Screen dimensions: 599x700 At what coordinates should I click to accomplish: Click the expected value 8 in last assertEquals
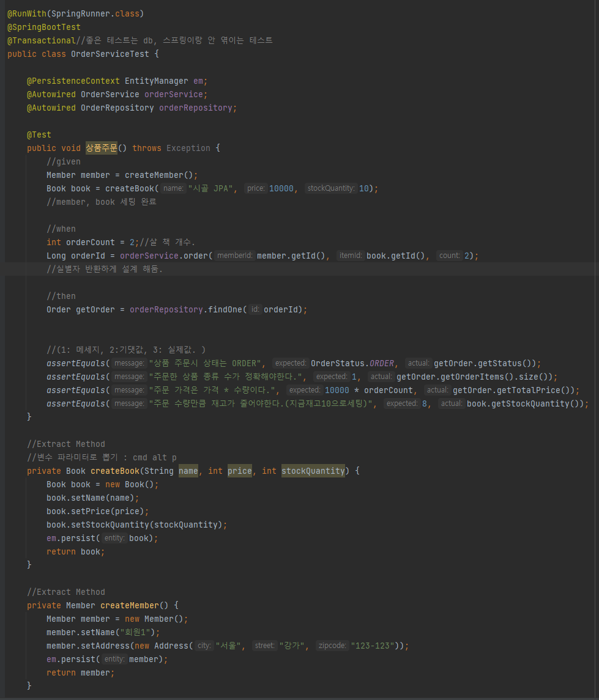tap(425, 403)
